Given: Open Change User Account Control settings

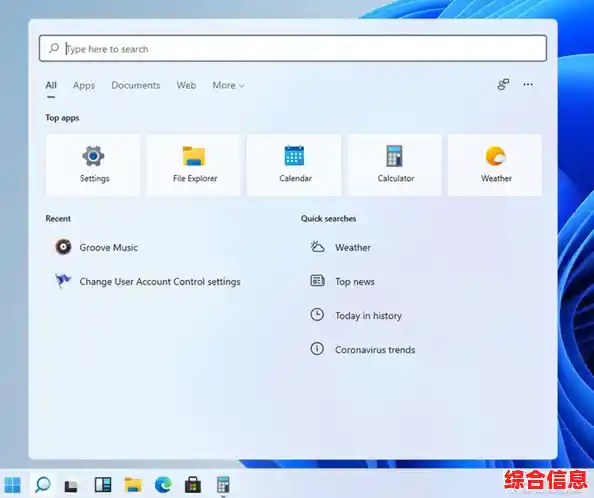Looking at the screenshot, I should [x=147, y=281].
